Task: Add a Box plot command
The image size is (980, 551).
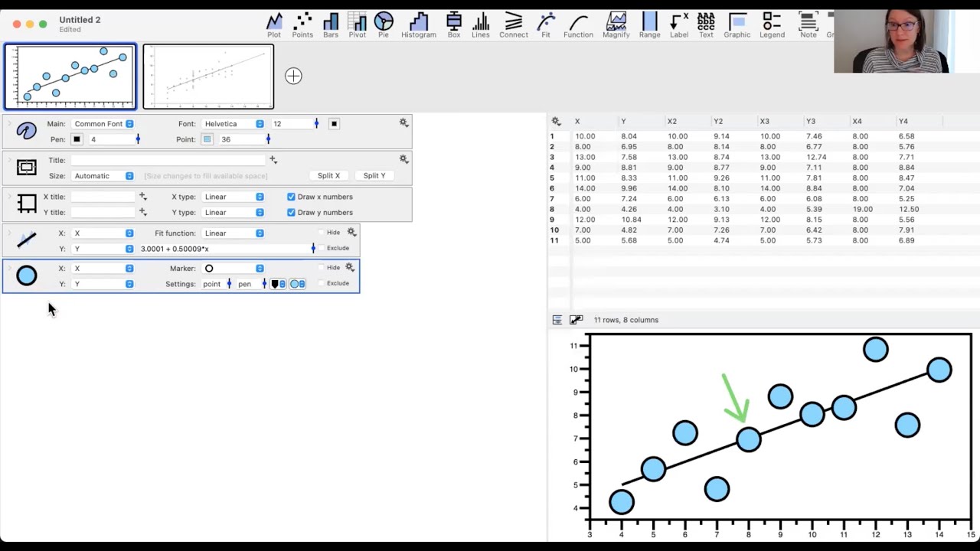Action: tap(454, 24)
